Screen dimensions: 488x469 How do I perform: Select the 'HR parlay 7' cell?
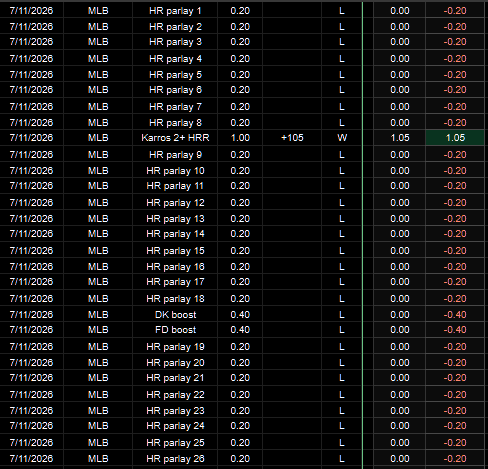pyautogui.click(x=175, y=107)
